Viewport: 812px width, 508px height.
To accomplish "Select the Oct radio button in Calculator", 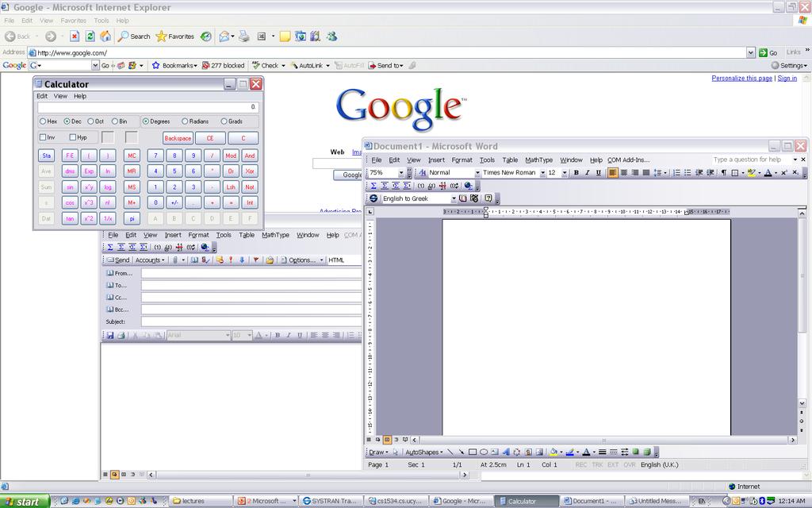I will click(90, 121).
